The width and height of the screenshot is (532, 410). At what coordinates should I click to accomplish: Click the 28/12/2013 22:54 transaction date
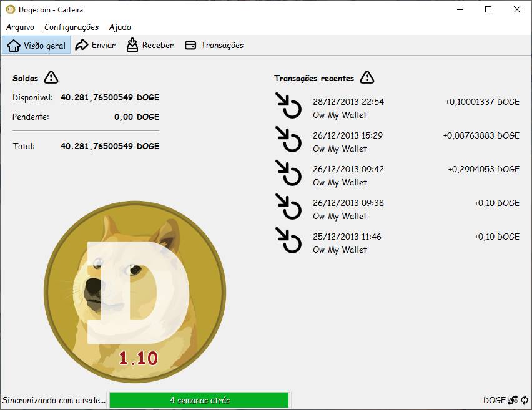click(x=348, y=102)
